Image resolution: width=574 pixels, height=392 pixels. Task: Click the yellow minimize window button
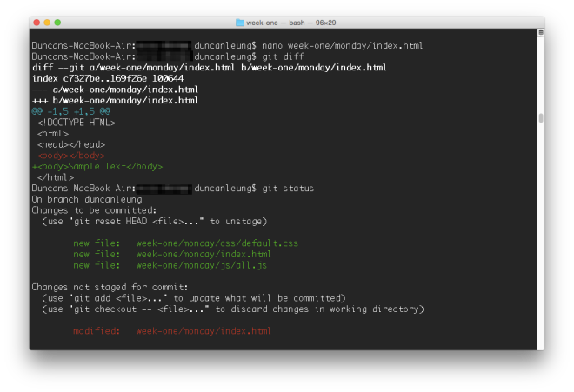(x=47, y=23)
